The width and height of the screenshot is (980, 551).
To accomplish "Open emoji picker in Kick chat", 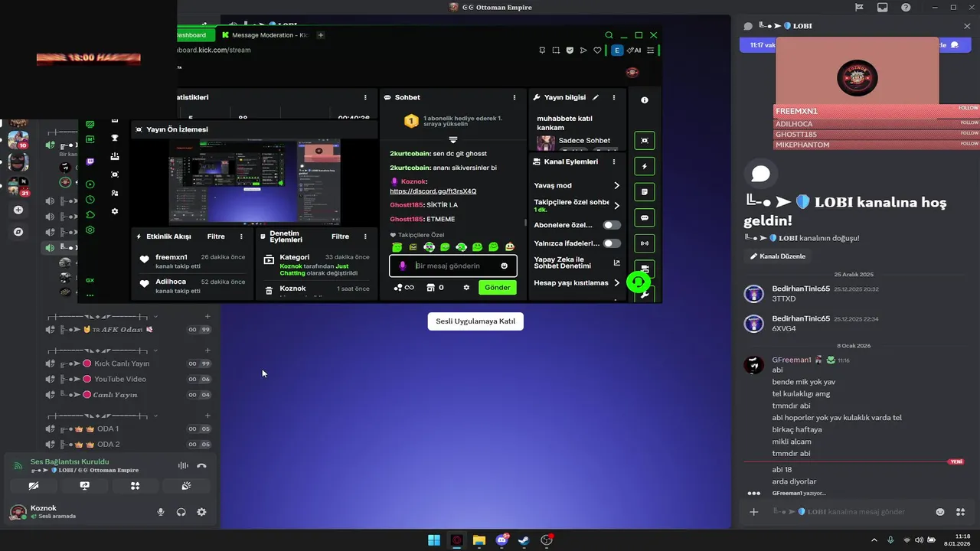I will click(x=505, y=266).
